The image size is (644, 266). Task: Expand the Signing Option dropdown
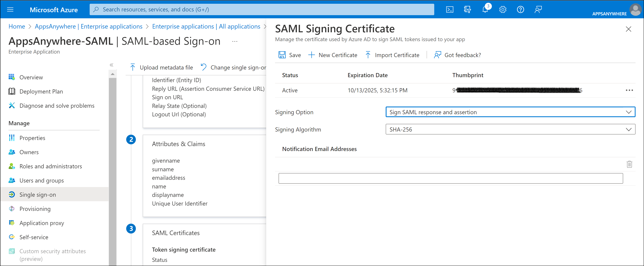click(510, 112)
